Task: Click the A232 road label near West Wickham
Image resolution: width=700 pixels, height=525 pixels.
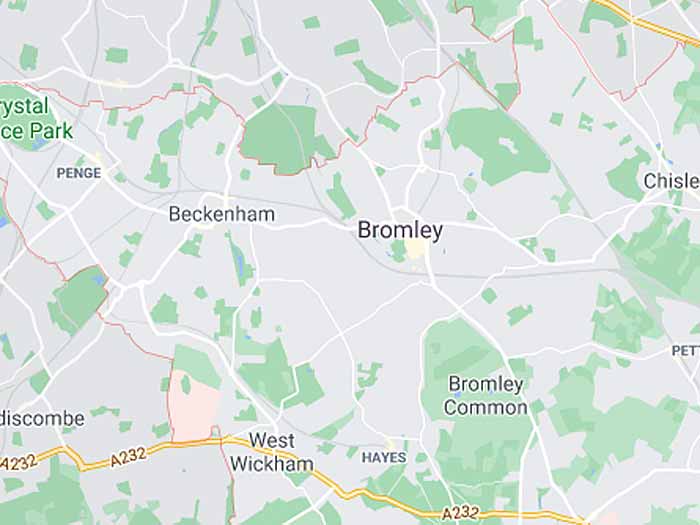Action: pos(129,457)
